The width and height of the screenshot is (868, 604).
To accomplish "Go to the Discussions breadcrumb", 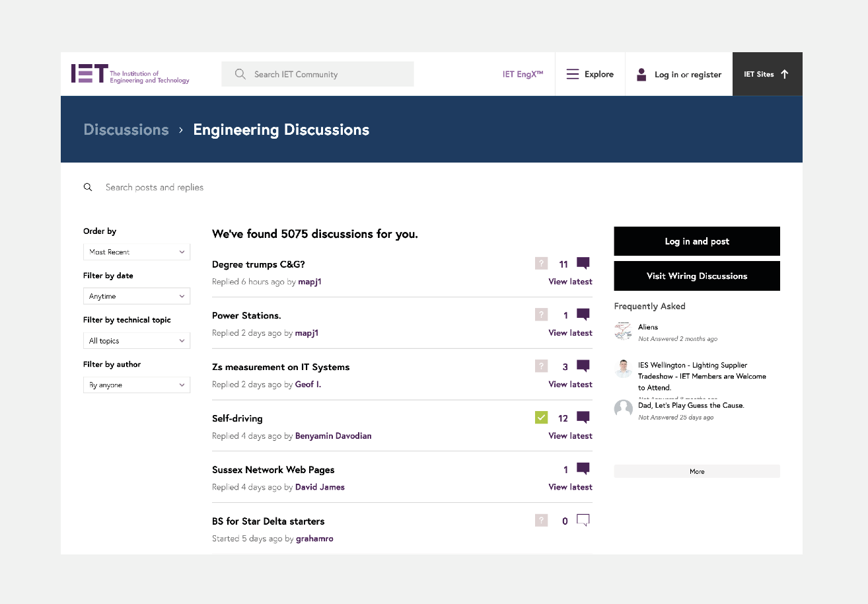I will pos(126,130).
